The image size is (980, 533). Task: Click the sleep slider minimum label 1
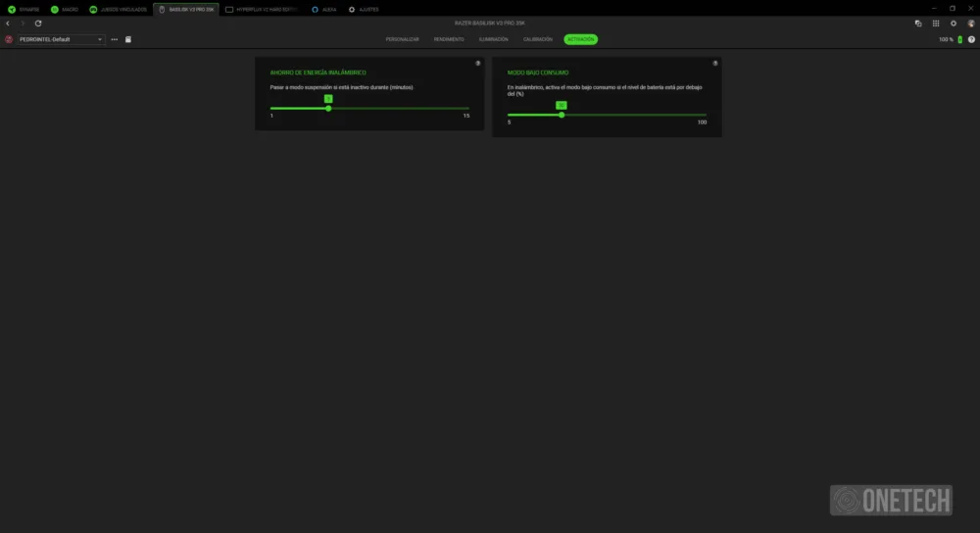tap(271, 116)
